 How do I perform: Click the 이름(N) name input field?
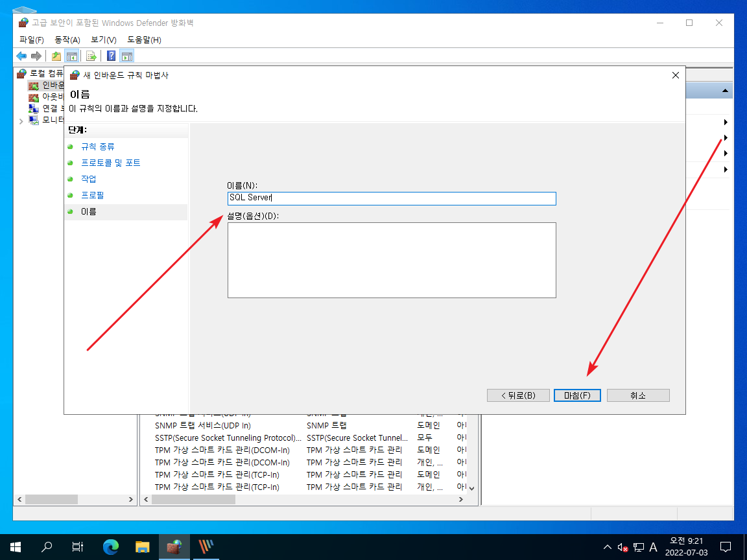coord(392,198)
